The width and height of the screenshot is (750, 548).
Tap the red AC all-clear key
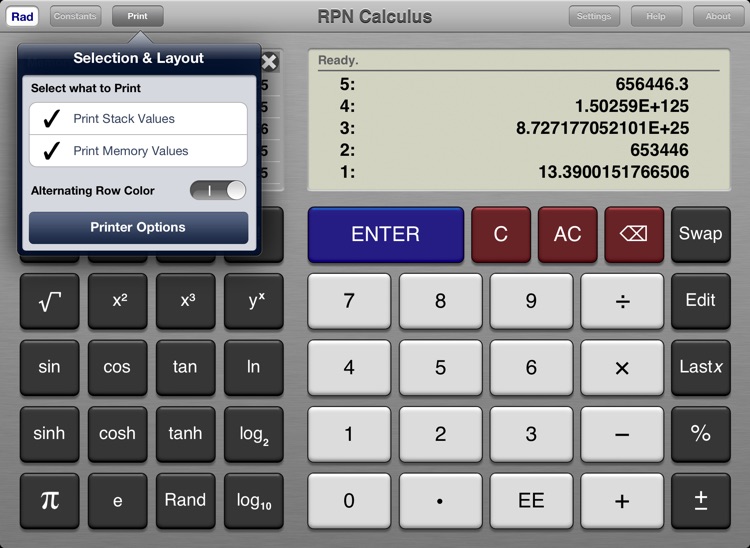[567, 234]
